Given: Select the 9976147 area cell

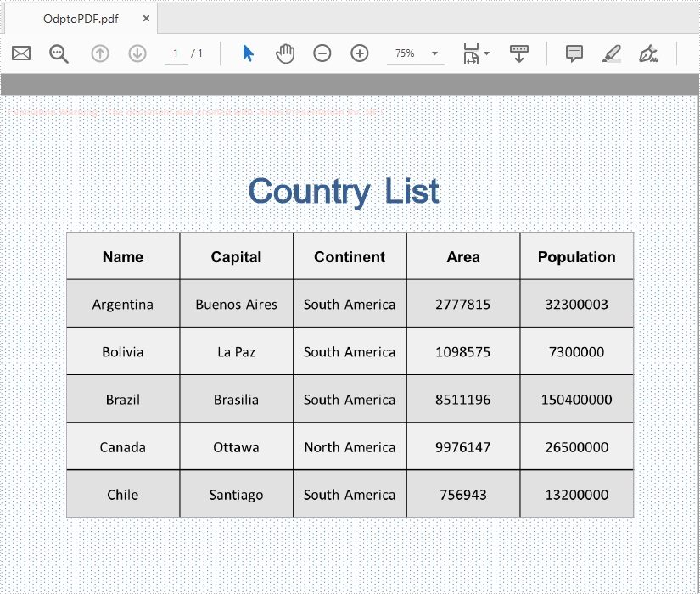Looking at the screenshot, I should pos(463,447).
